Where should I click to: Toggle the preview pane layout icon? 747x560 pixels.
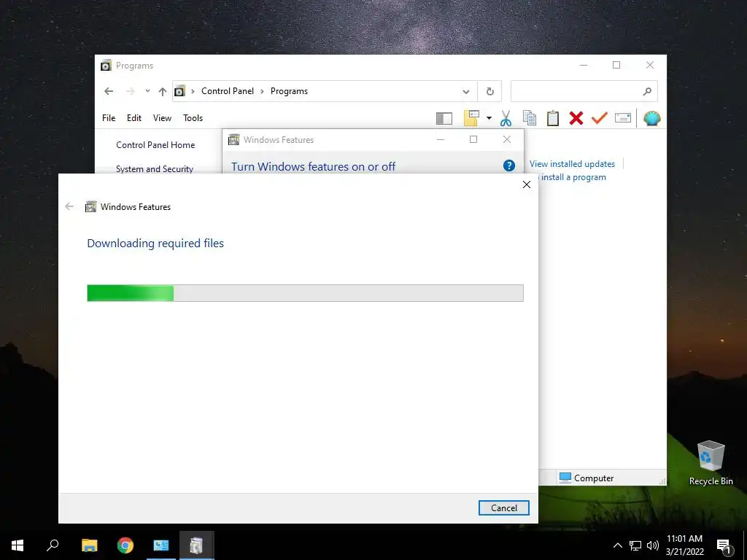444,119
